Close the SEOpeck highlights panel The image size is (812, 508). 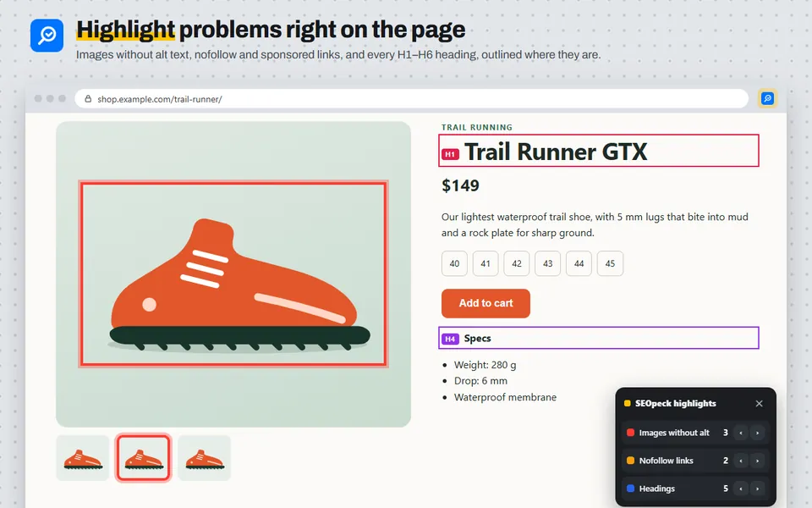pos(760,403)
